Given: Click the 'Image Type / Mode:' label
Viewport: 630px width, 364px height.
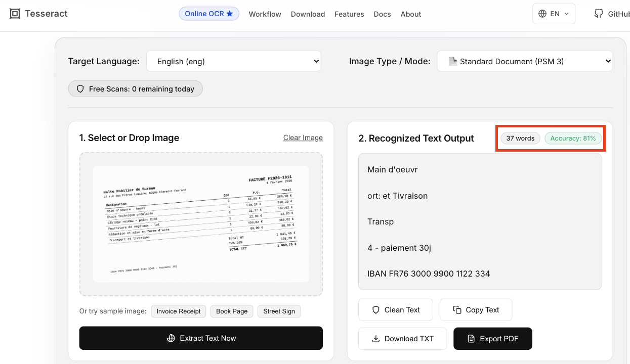Looking at the screenshot, I should (x=390, y=61).
